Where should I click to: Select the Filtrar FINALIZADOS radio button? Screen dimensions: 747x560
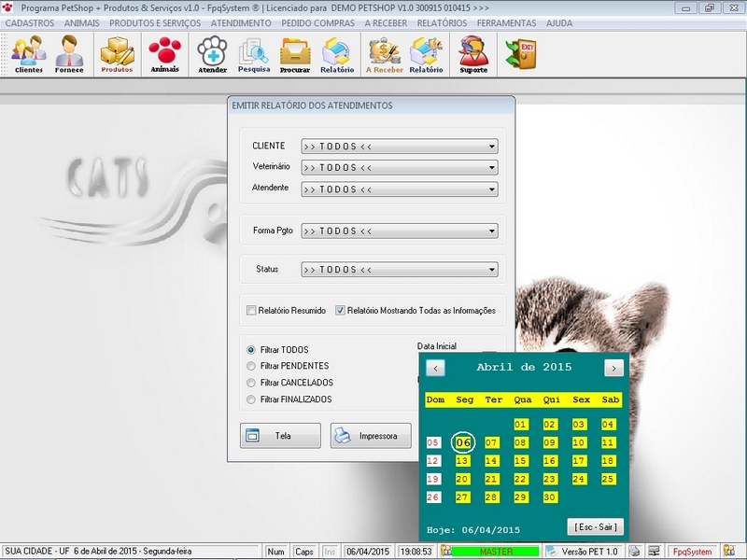click(251, 399)
